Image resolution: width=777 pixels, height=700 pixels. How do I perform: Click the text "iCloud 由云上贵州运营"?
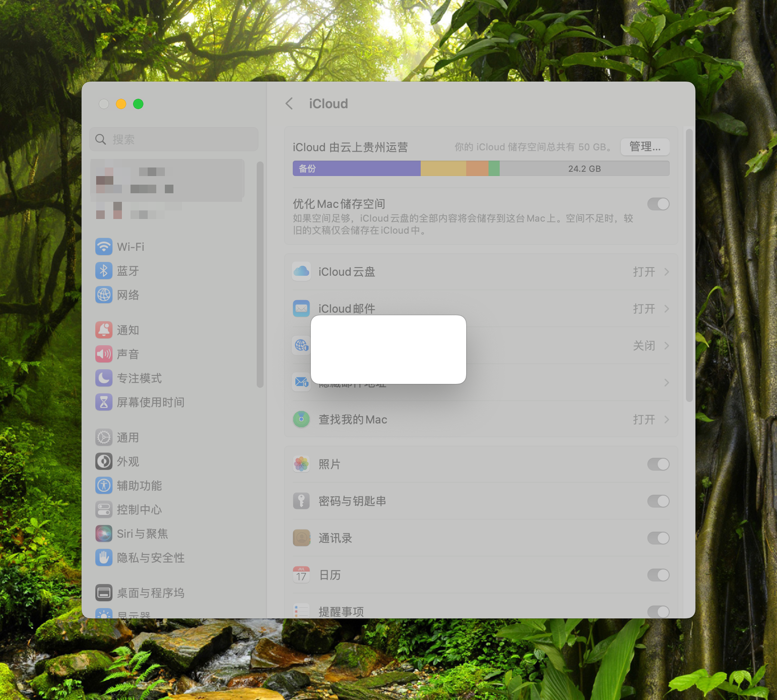(350, 147)
